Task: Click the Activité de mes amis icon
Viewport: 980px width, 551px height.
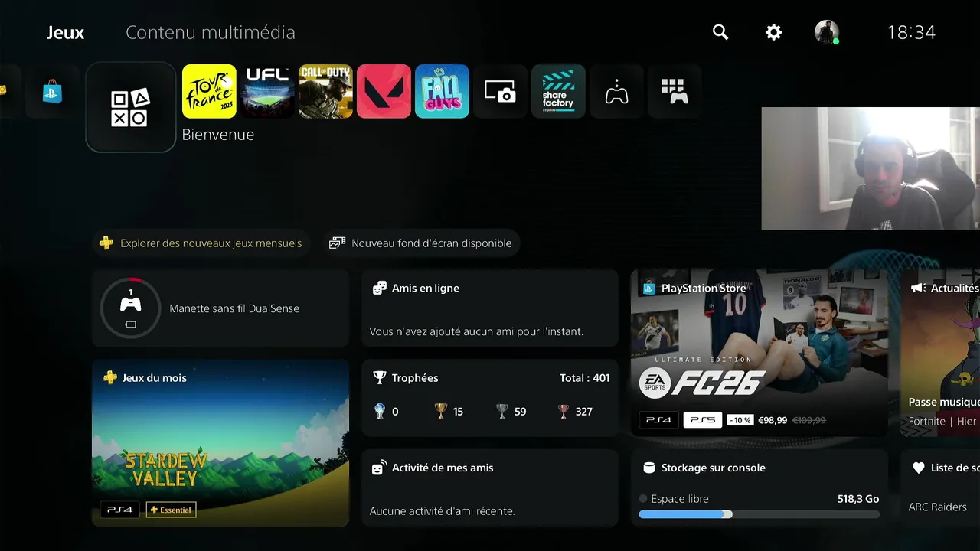Action: click(379, 468)
